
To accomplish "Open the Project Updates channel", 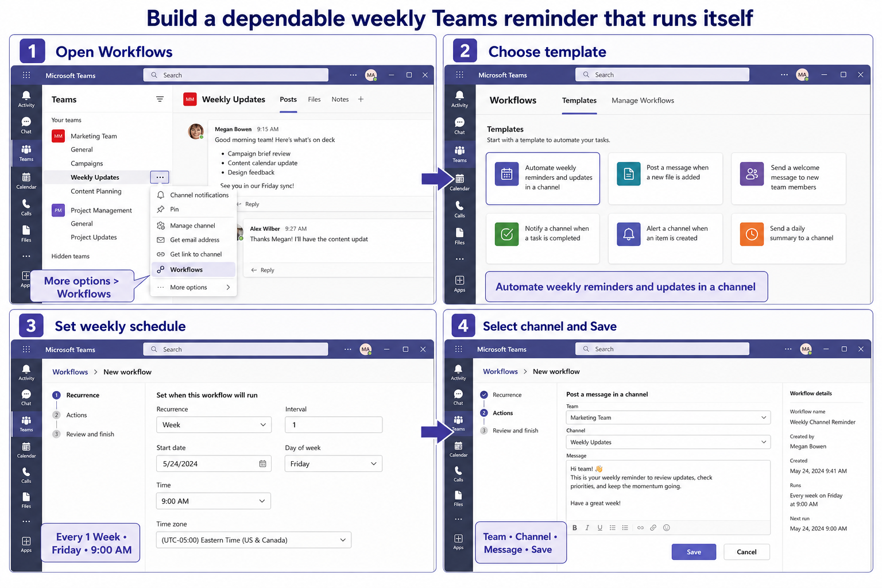I will pyautogui.click(x=94, y=237).
